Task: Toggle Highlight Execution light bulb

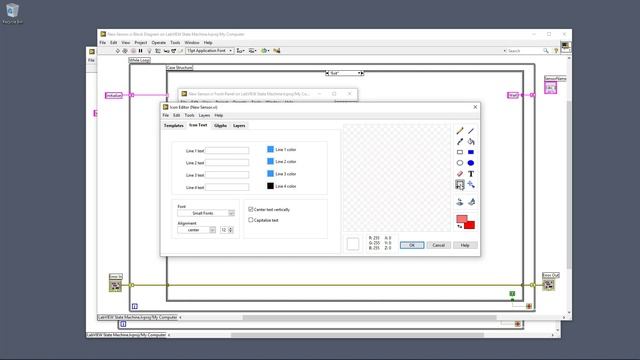Action: (x=149, y=51)
